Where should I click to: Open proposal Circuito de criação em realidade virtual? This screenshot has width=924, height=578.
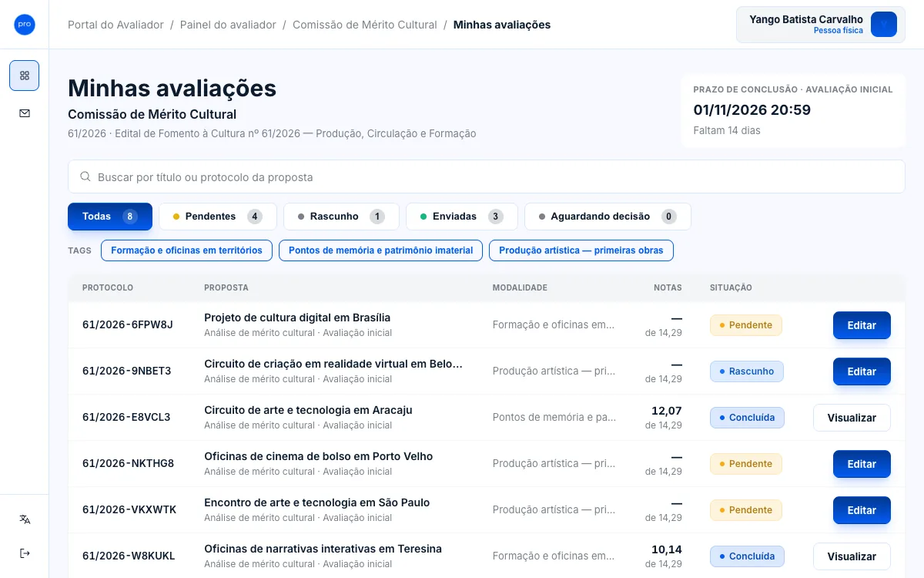coord(333,364)
